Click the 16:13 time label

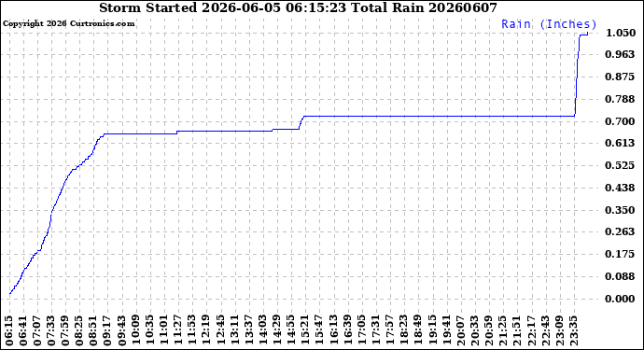[x=332, y=331]
